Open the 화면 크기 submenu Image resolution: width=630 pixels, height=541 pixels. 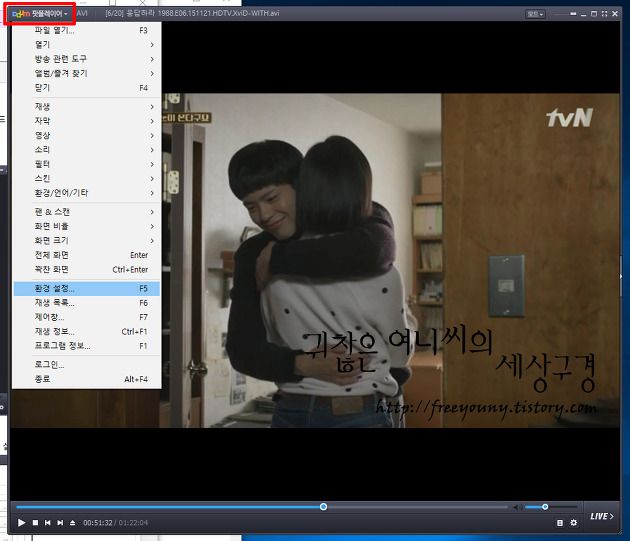coord(87,241)
